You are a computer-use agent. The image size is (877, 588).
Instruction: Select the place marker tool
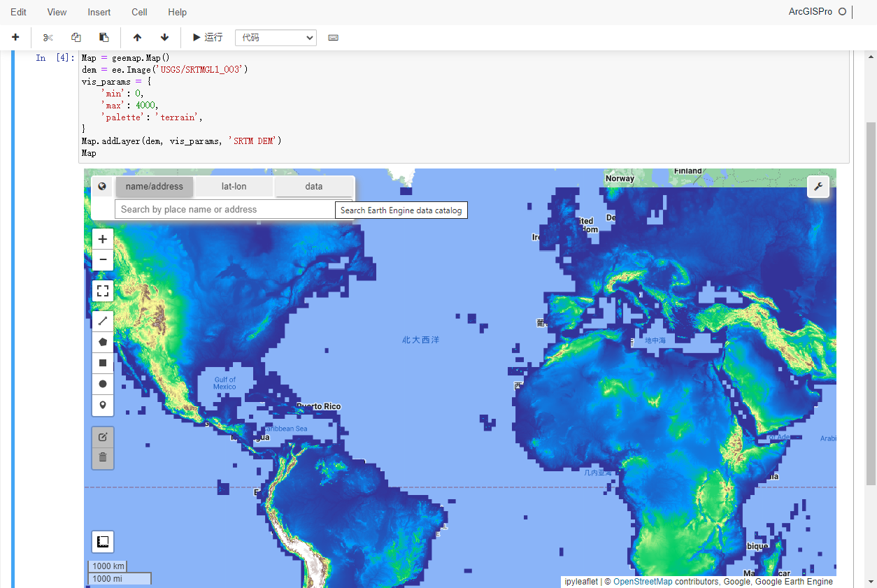click(x=102, y=406)
